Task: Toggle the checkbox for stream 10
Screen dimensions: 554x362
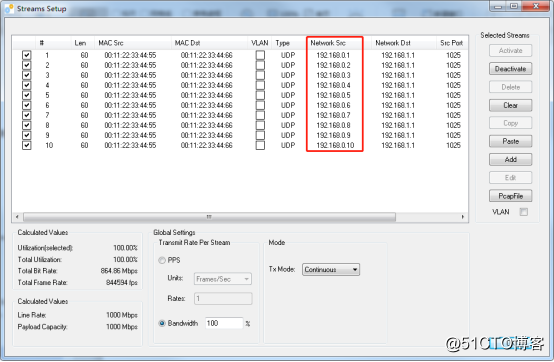Action: click(x=26, y=145)
